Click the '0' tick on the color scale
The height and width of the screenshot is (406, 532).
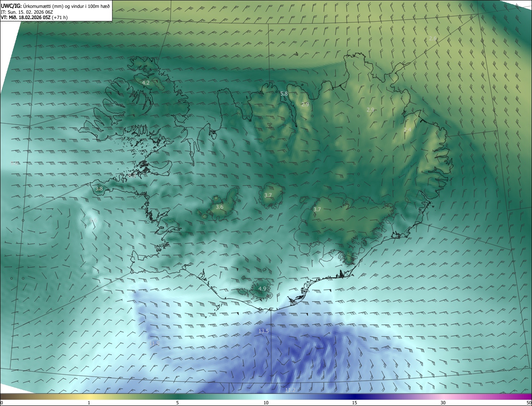point(2,403)
